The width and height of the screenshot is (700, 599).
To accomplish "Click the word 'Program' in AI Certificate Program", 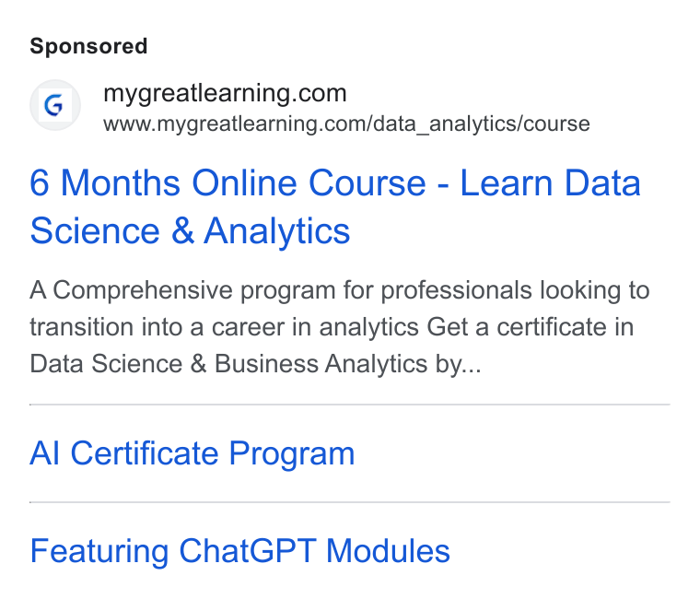I will click(x=292, y=454).
